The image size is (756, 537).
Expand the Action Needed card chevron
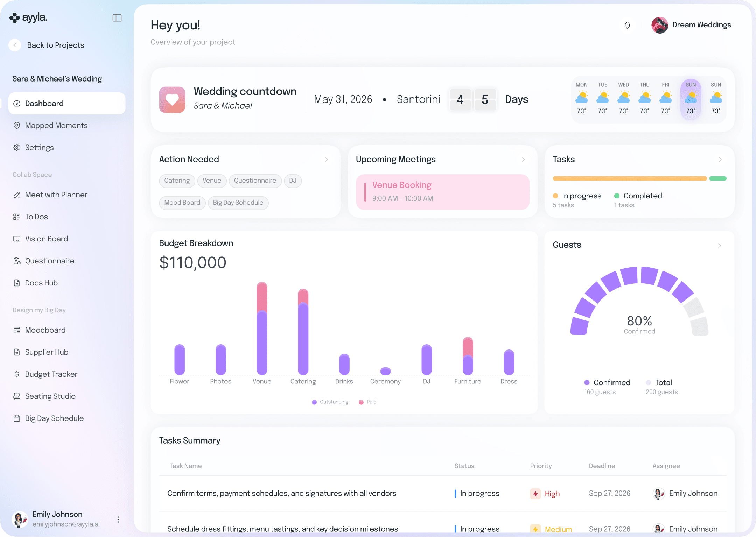(x=327, y=160)
